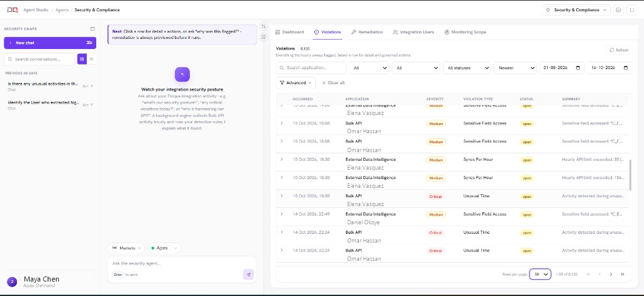This screenshot has height=296, width=644.
Task: Click the "1–50 of 8,125" pagination text
Action: pos(567,274)
